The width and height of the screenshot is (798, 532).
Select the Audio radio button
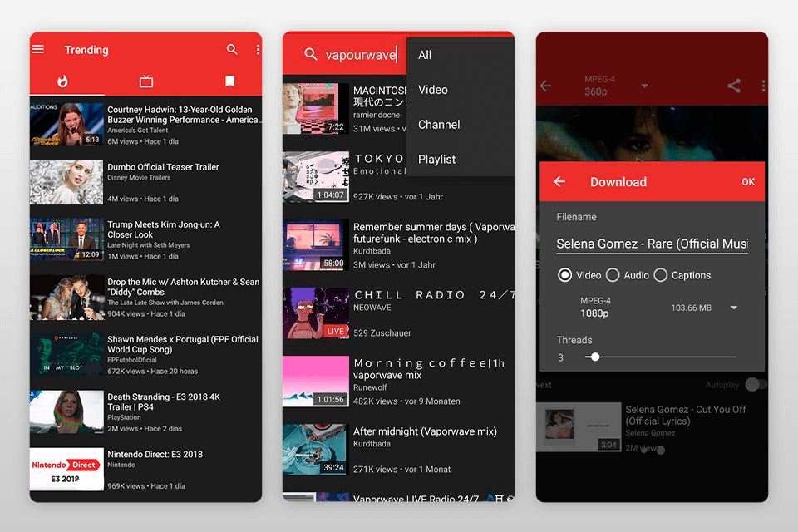tap(613, 275)
